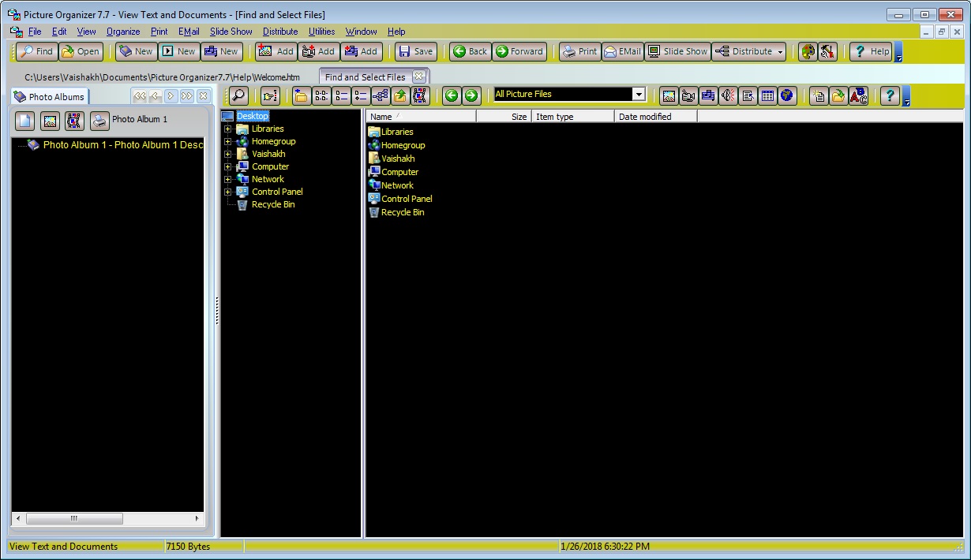Click the globe icon for picture files from web

(785, 95)
